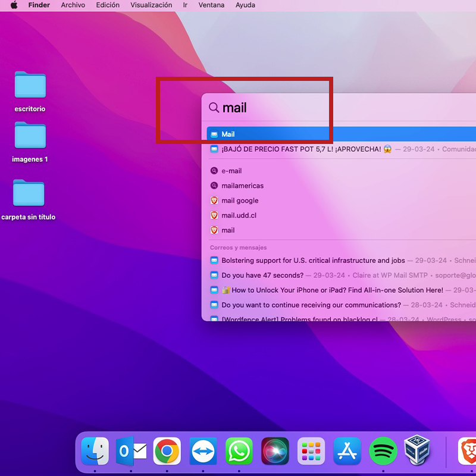Open the 'Do you have 47 seconds?' email
Image resolution: width=476 pixels, height=476 pixels.
click(x=262, y=275)
